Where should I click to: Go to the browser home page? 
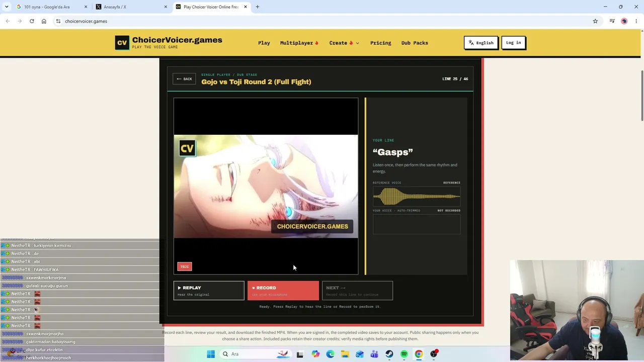[44, 21]
